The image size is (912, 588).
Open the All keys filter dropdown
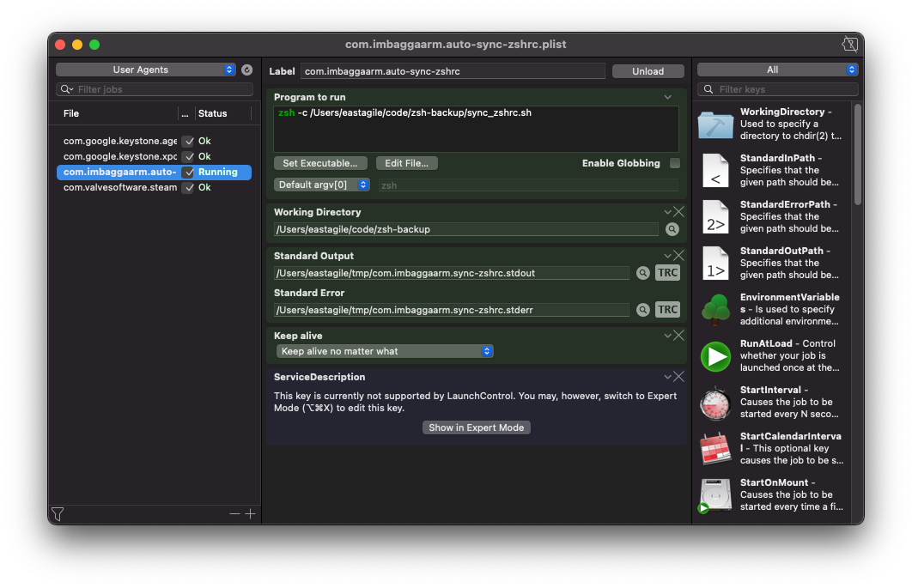tap(776, 70)
